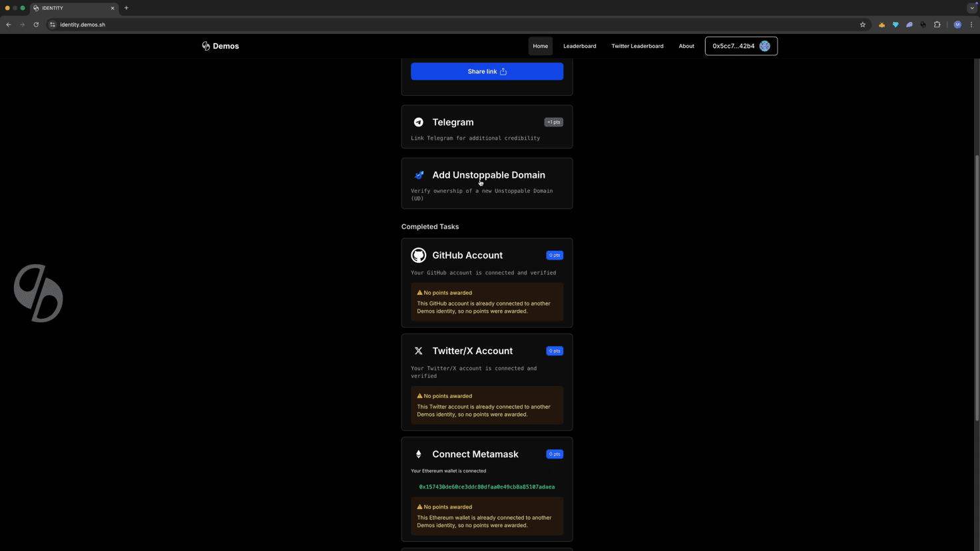This screenshot has width=980, height=551.
Task: Open the MetaMask fox extension icon
Action: (x=882, y=25)
